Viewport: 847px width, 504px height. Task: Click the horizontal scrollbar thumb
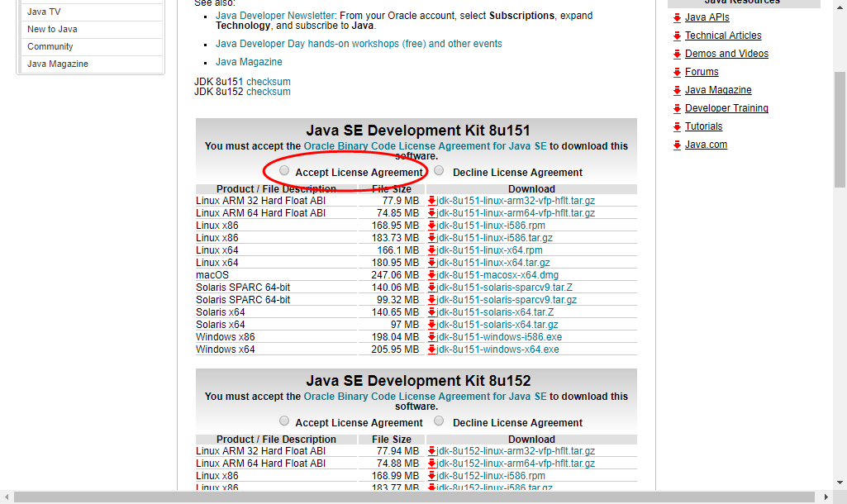tap(414, 497)
